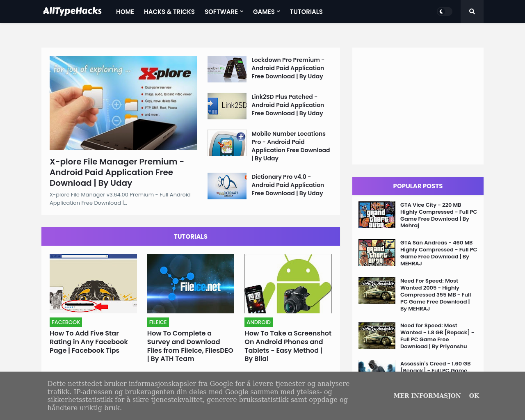
Task: Click the AllTypeHacks logo
Action: (72, 11)
